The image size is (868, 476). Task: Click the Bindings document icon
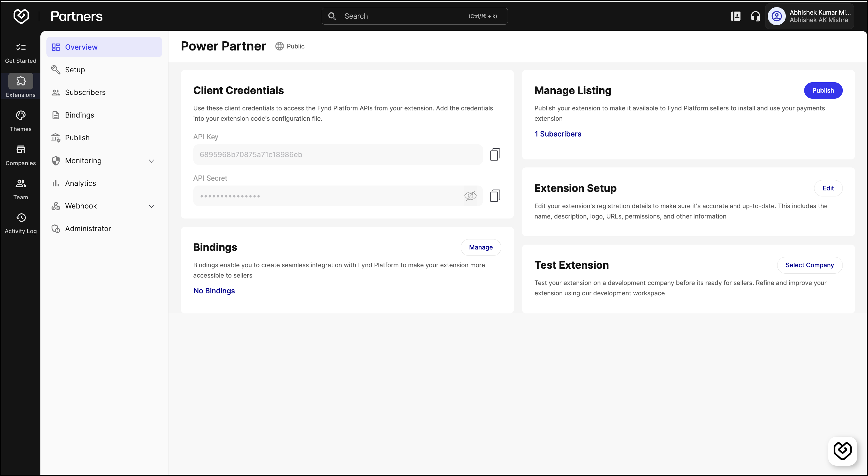click(x=56, y=115)
